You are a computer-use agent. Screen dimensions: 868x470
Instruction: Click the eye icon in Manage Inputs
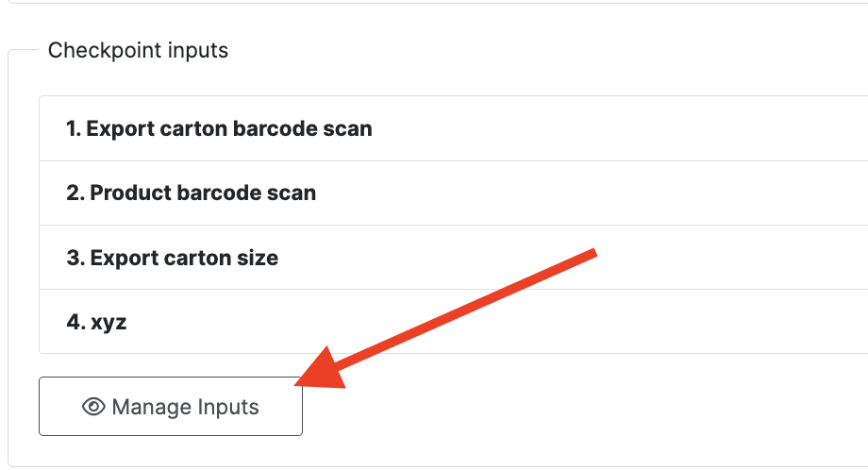pyautogui.click(x=93, y=407)
